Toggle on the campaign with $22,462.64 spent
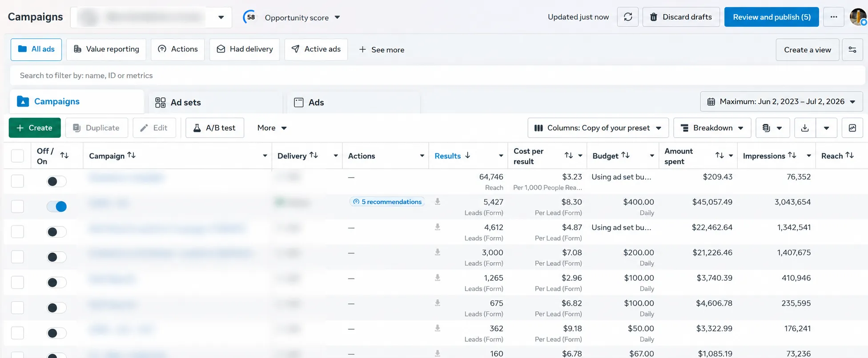 pyautogui.click(x=56, y=232)
